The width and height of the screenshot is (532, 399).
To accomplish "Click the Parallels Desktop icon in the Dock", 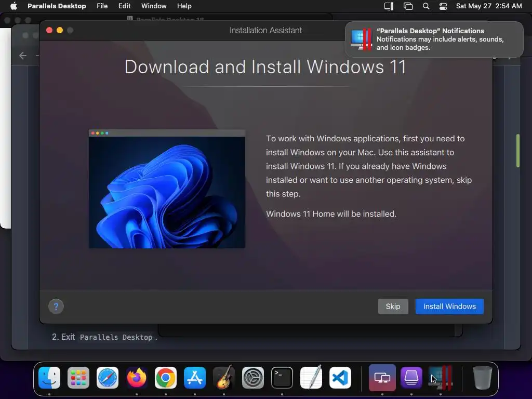I will coord(441,378).
